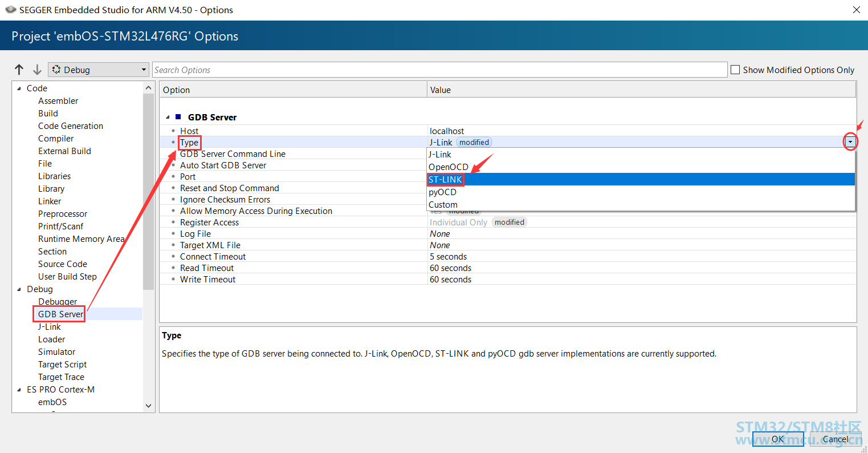The width and height of the screenshot is (868, 453).
Task: Collapse the GDB Server option group
Action: click(168, 117)
